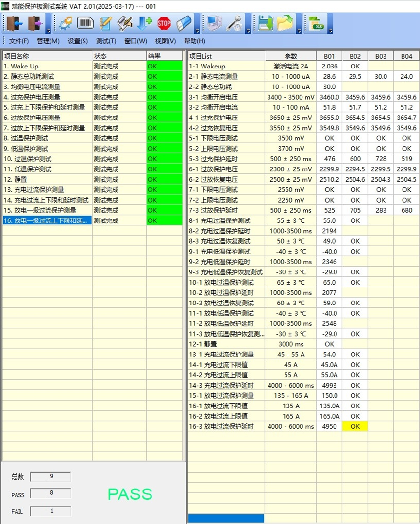Select row '2. 静态总功耗测试'
420x524 pixels.
48,77
